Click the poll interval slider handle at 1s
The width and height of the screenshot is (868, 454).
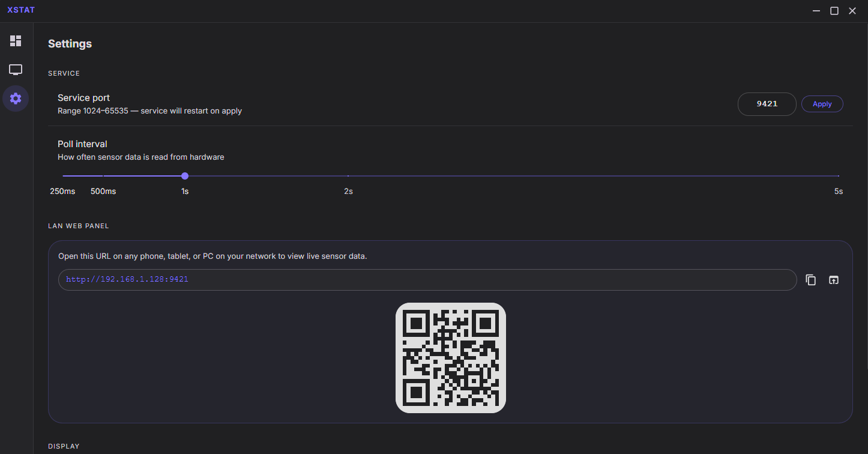pyautogui.click(x=184, y=176)
